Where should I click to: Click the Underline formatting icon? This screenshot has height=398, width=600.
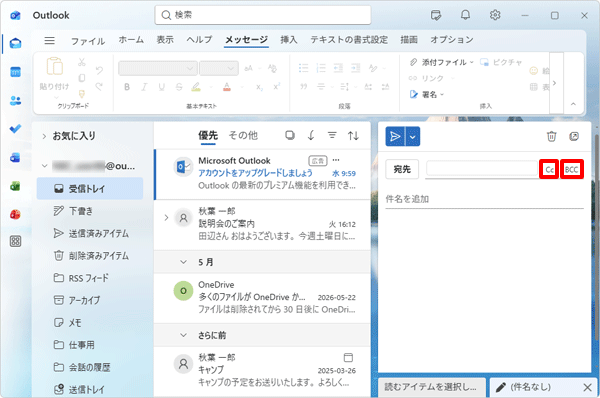coord(161,87)
